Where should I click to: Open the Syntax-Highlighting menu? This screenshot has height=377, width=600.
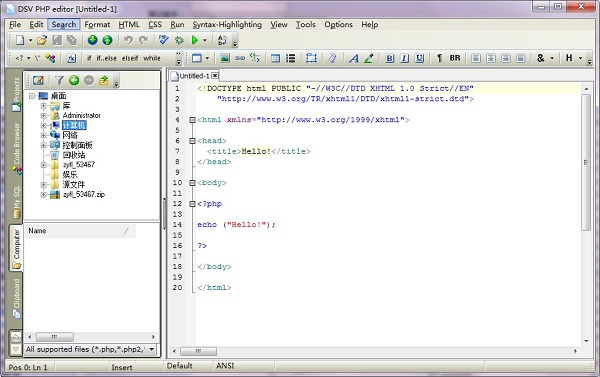pyautogui.click(x=227, y=24)
